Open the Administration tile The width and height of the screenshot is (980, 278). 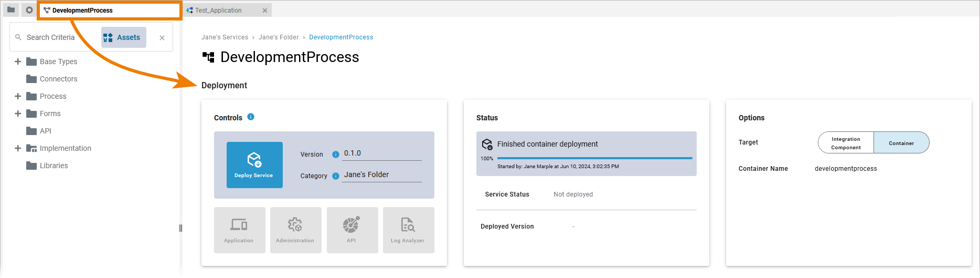[295, 230]
